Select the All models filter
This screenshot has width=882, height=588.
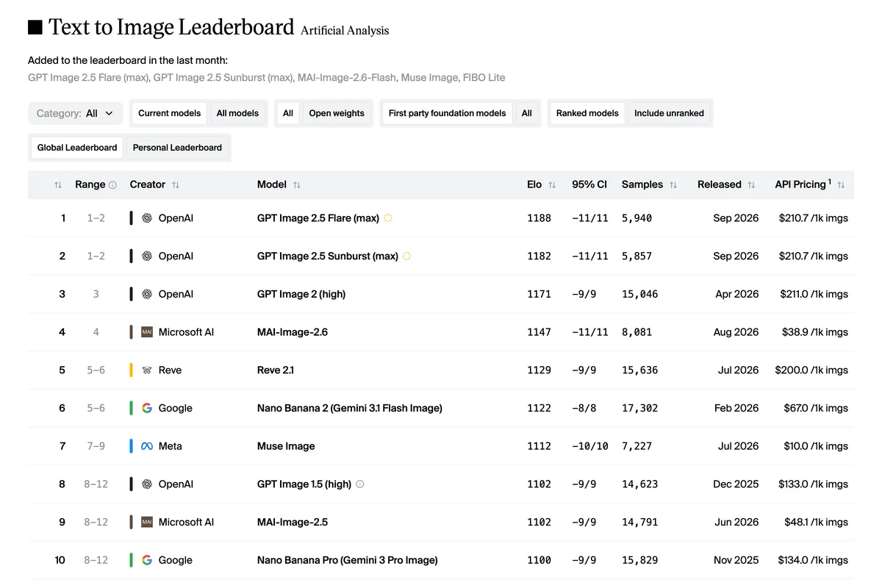(237, 113)
